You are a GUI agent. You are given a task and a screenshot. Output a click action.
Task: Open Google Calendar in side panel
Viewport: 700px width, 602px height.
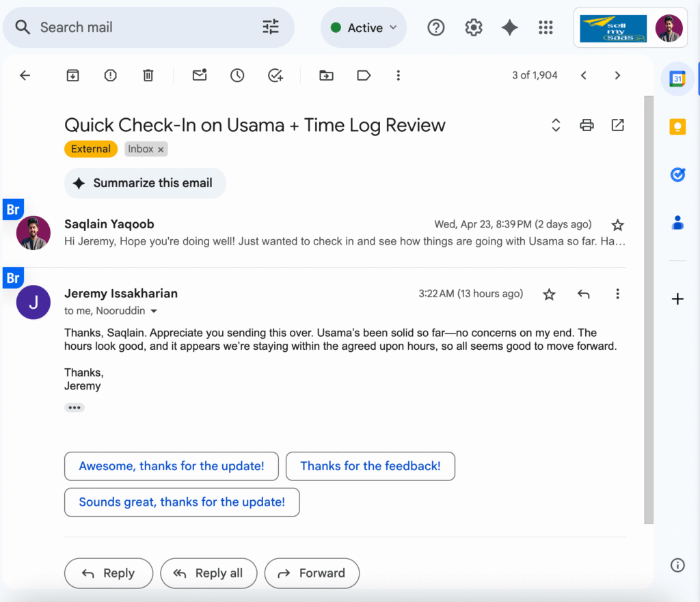pyautogui.click(x=677, y=79)
